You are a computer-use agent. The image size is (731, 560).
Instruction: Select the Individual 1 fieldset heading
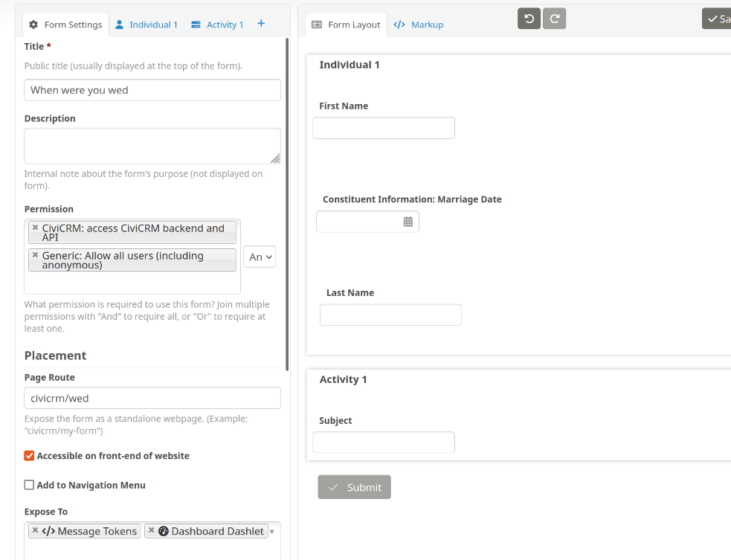click(350, 65)
